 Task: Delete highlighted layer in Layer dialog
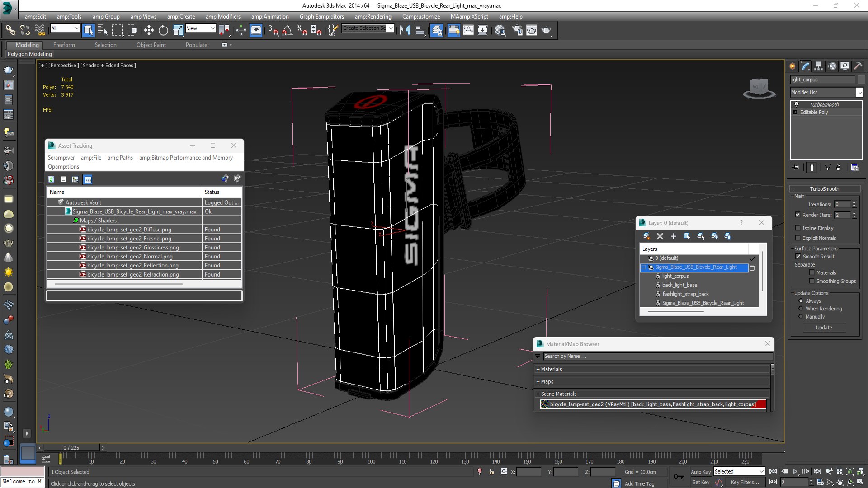[x=660, y=236]
